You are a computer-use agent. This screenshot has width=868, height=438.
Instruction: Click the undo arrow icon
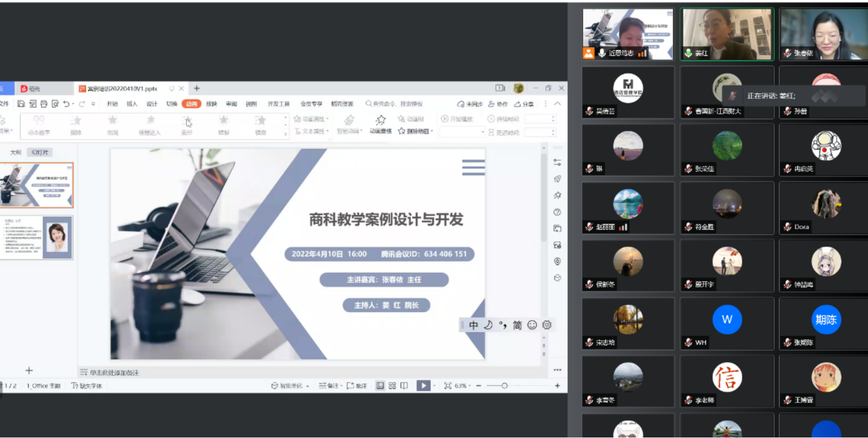coord(66,104)
